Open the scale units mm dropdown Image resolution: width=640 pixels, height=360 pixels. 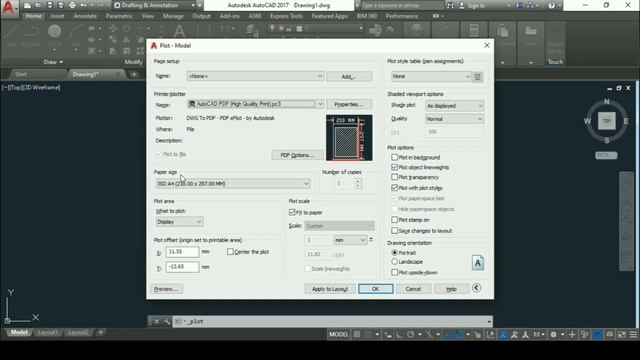[x=350, y=240]
